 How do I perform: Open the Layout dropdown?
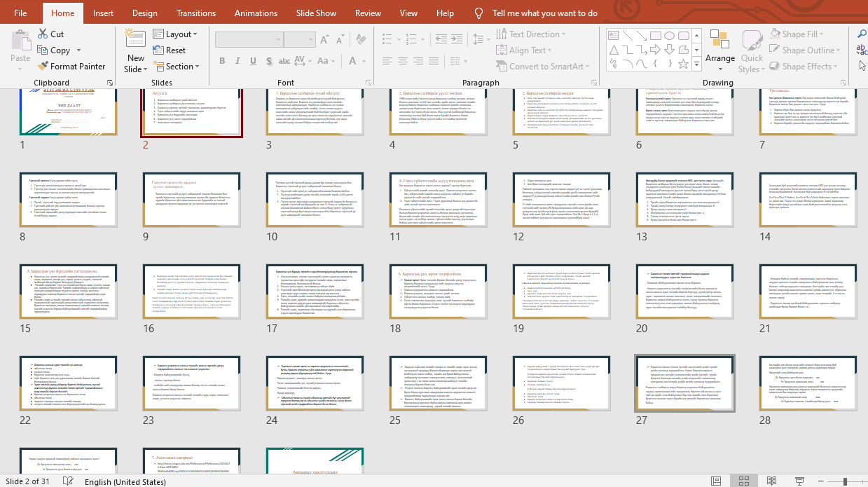pyautogui.click(x=174, y=34)
